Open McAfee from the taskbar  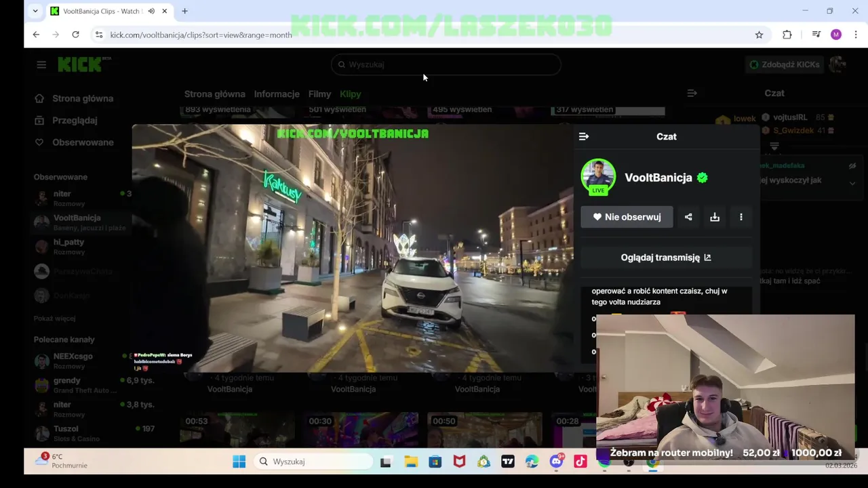click(x=460, y=462)
